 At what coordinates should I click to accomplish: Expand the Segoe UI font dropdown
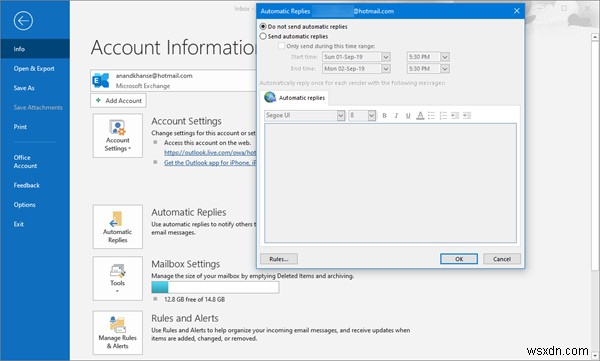tap(341, 116)
